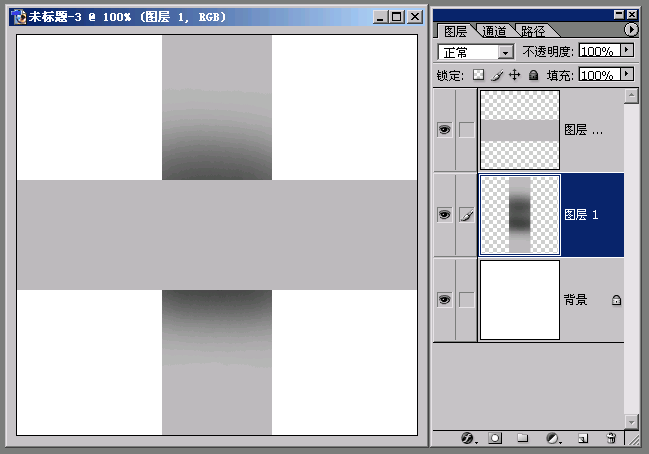Open the 不透明度 opacity slider arrow
This screenshot has width=649, height=454.
[x=627, y=50]
